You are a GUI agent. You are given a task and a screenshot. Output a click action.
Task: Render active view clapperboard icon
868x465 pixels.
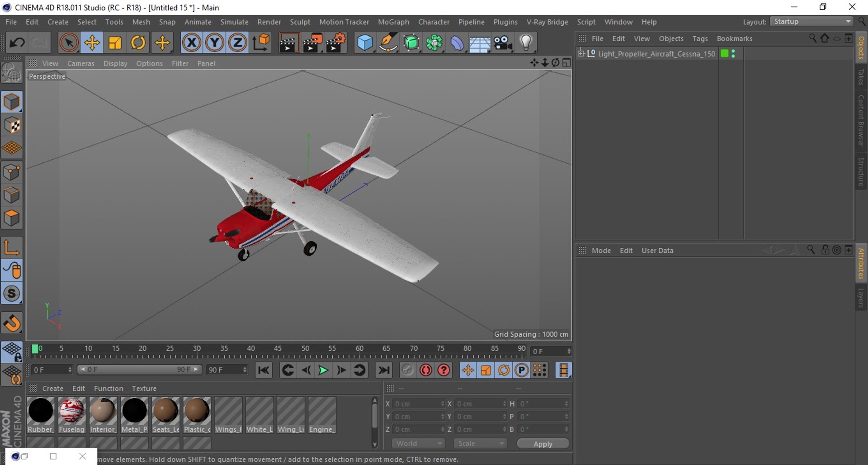(289, 43)
